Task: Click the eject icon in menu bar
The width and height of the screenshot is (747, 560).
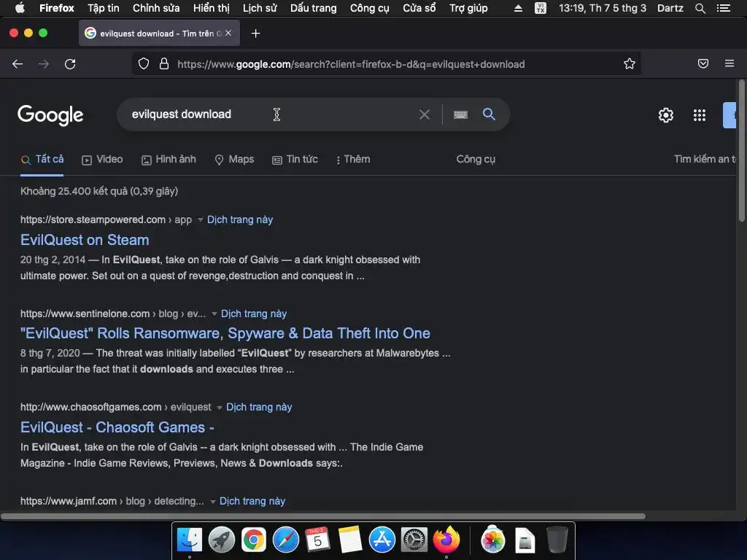Action: click(x=518, y=8)
